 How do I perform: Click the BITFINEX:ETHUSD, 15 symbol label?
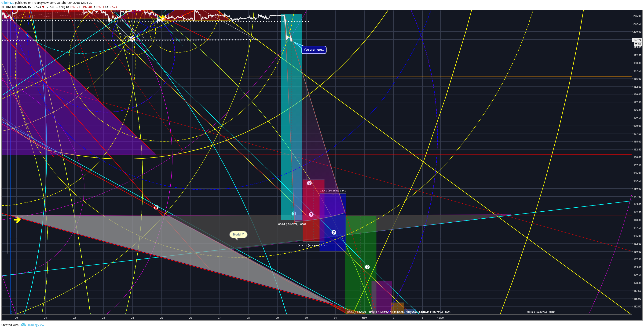pyautogui.click(x=16, y=7)
